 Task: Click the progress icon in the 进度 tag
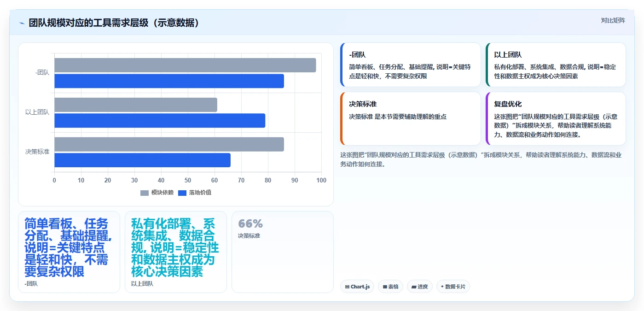coord(414,287)
